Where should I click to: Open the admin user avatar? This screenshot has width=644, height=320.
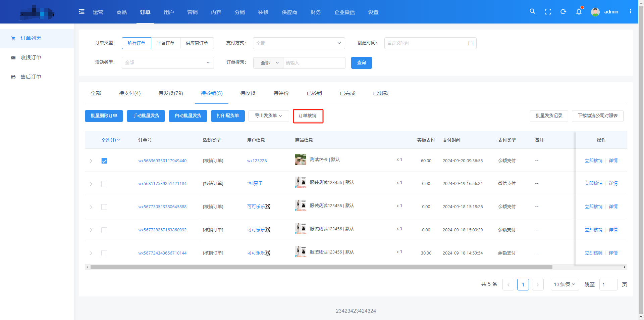tap(595, 12)
